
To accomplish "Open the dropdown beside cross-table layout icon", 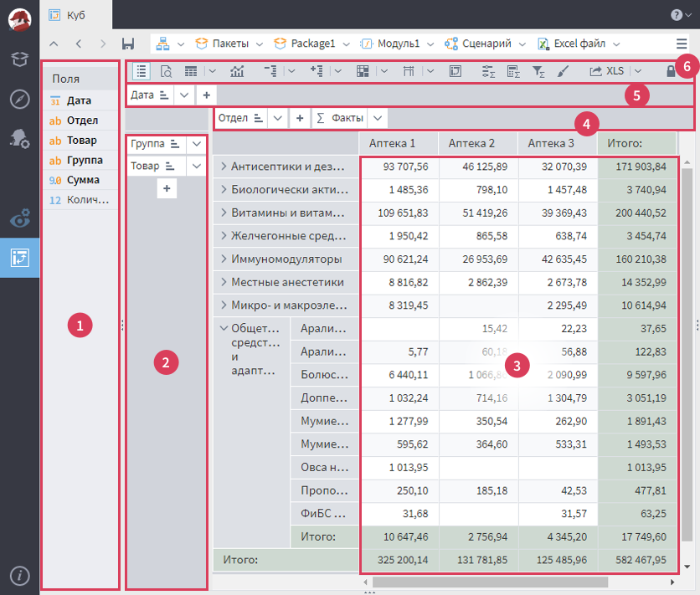I will [x=384, y=71].
